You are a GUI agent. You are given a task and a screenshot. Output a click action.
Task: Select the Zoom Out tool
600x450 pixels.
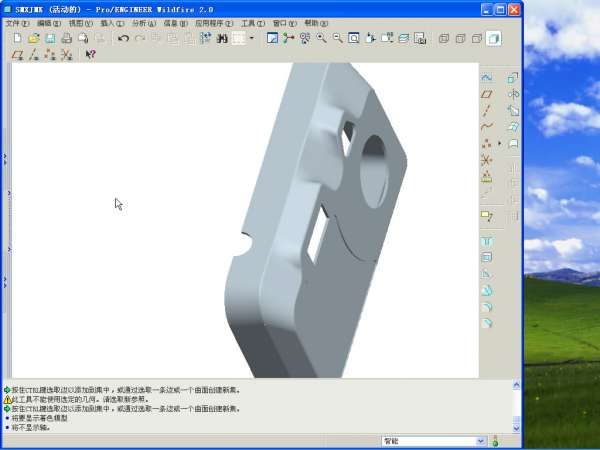pos(338,38)
